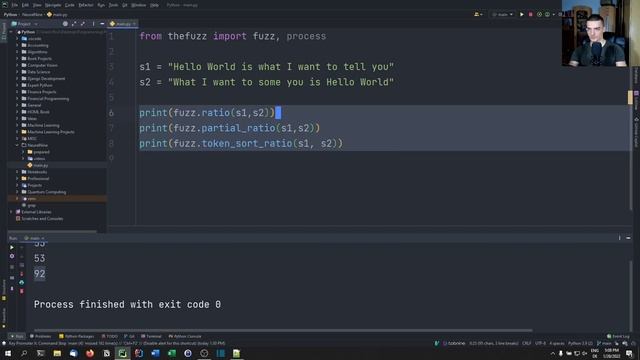640x360 pixels.
Task: Click the locate-file target icon in Project panel
Action: [x=65, y=24]
